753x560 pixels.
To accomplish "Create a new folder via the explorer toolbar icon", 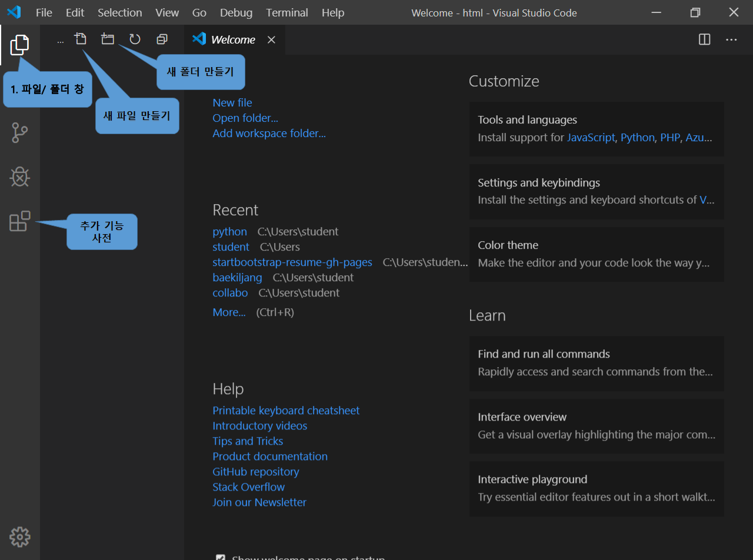I will tap(108, 39).
